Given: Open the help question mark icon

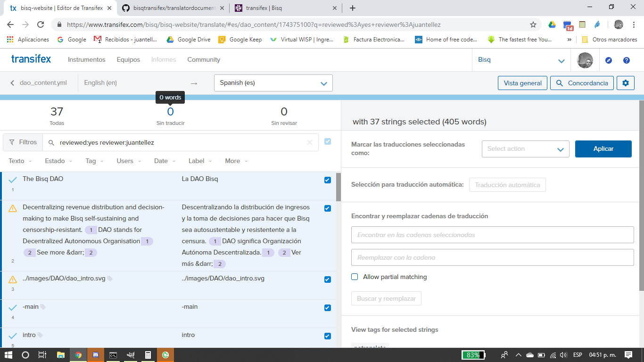Looking at the screenshot, I should pos(627,60).
